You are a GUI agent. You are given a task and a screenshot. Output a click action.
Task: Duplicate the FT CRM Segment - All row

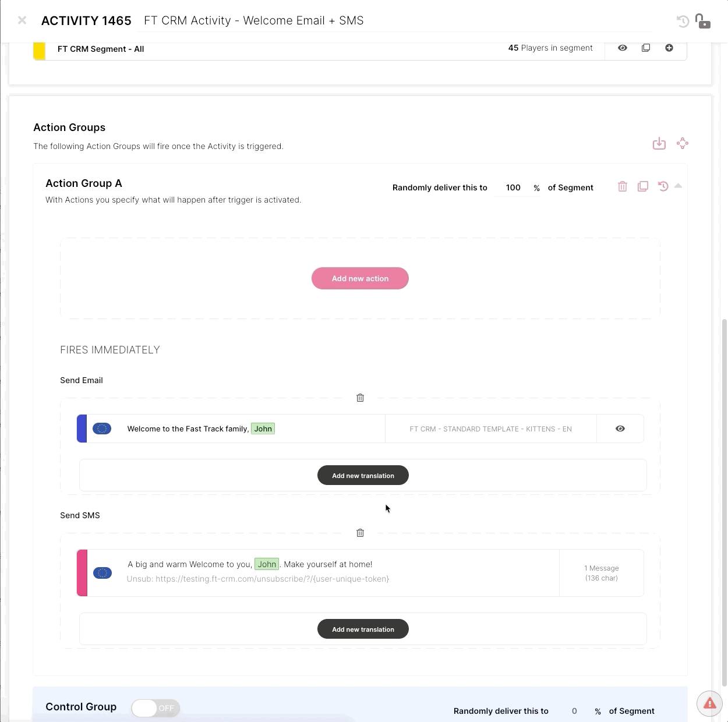[x=646, y=48]
